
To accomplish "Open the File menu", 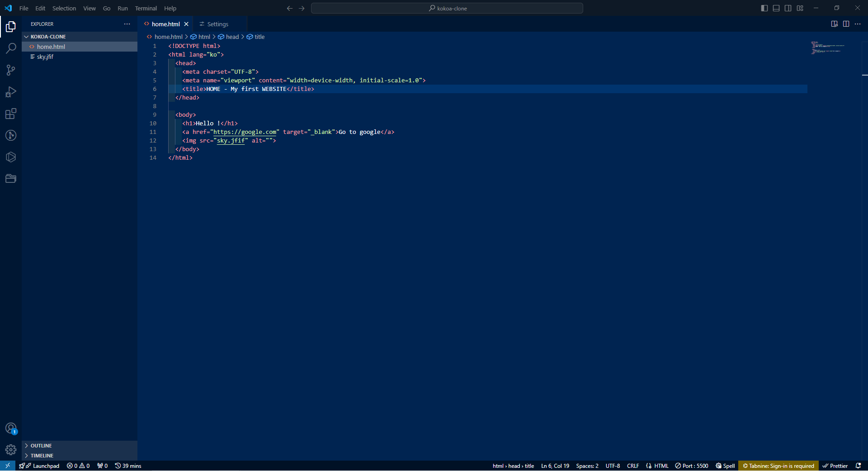I will click(x=24, y=8).
